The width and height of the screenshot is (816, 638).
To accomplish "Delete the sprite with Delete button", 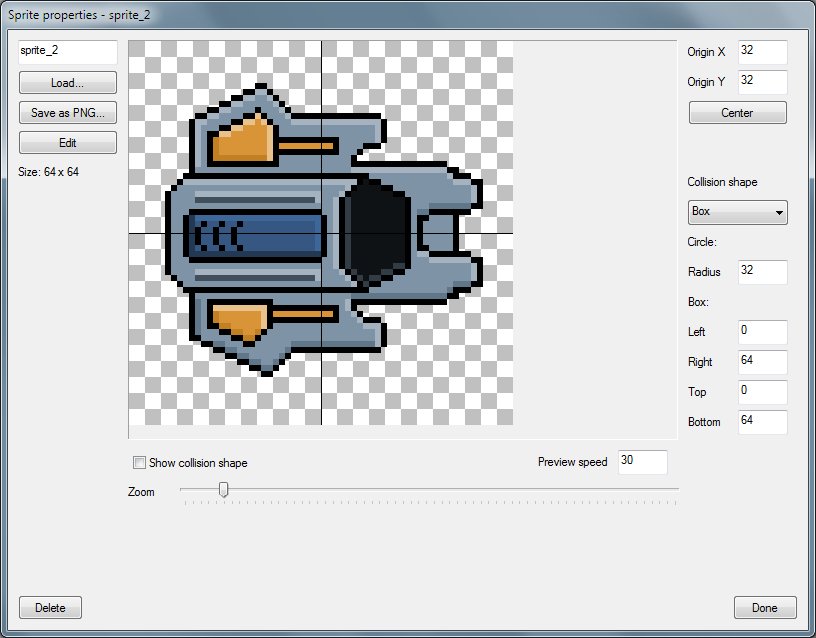I will [x=50, y=607].
